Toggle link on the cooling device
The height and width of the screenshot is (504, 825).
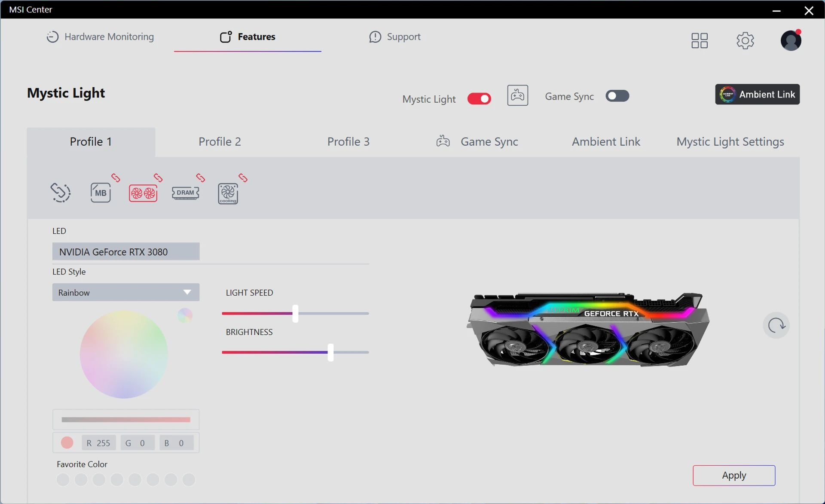pos(243,177)
